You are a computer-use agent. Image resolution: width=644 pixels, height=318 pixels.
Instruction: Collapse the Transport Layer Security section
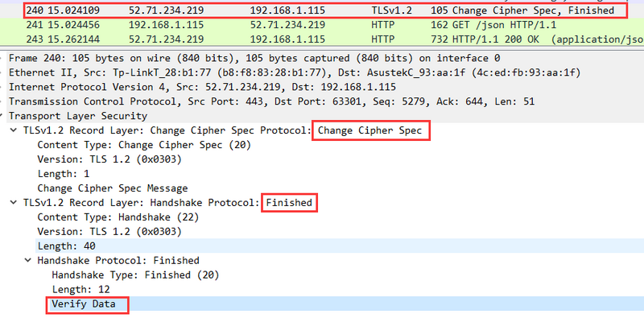2,116
